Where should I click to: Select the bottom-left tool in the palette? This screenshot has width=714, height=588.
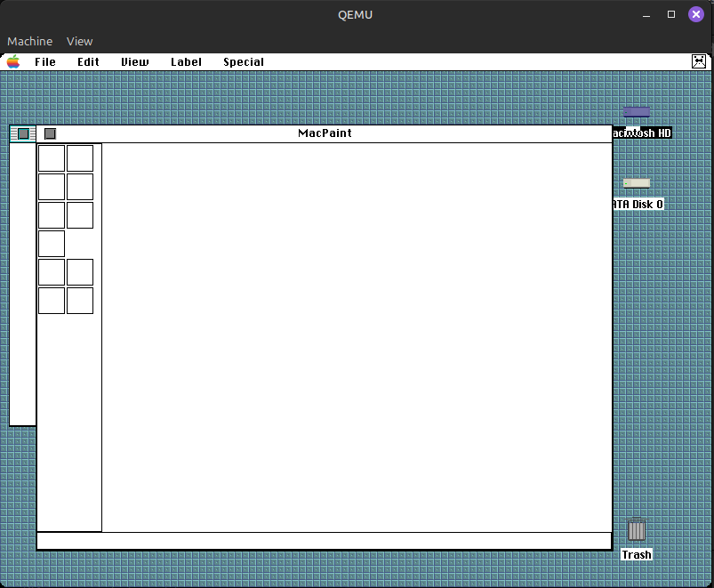(x=51, y=300)
